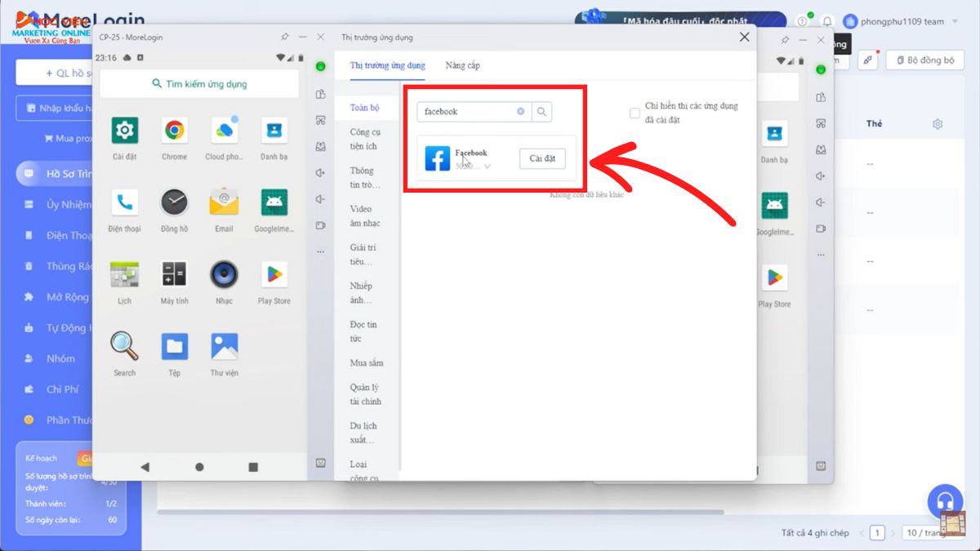Select the Video âm nhạc category
This screenshot has height=551, width=980.
point(365,216)
